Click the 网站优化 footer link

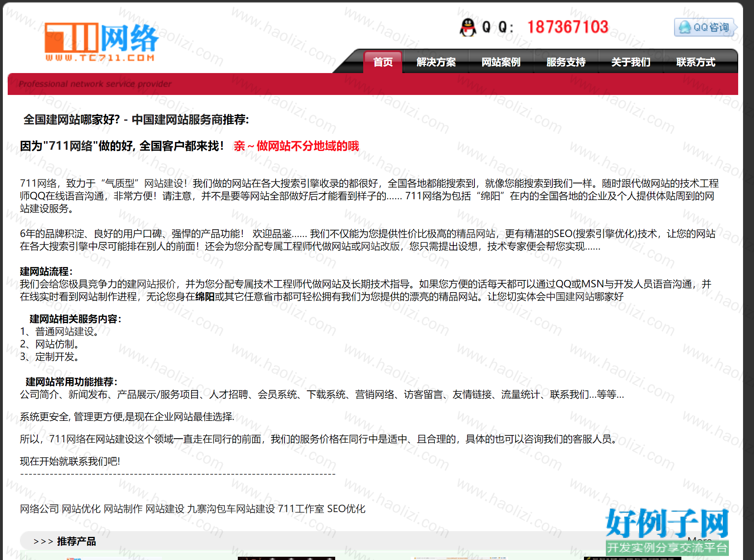pos(81,509)
